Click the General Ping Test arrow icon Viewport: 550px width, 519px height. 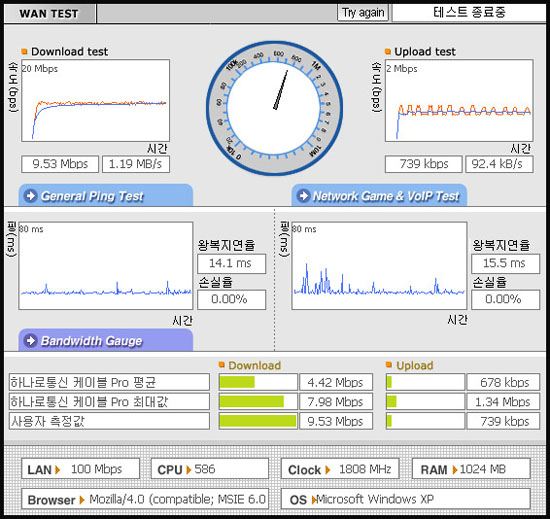click(x=31, y=196)
